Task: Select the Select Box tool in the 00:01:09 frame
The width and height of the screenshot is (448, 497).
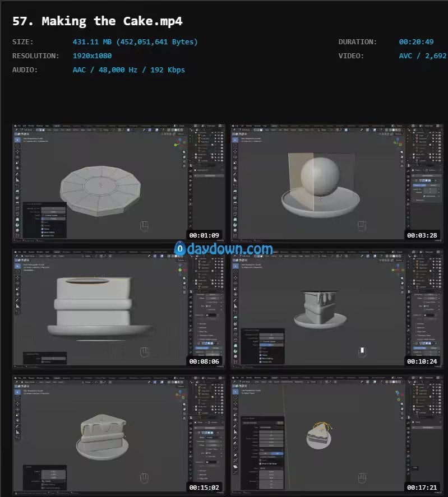Action: (17, 140)
